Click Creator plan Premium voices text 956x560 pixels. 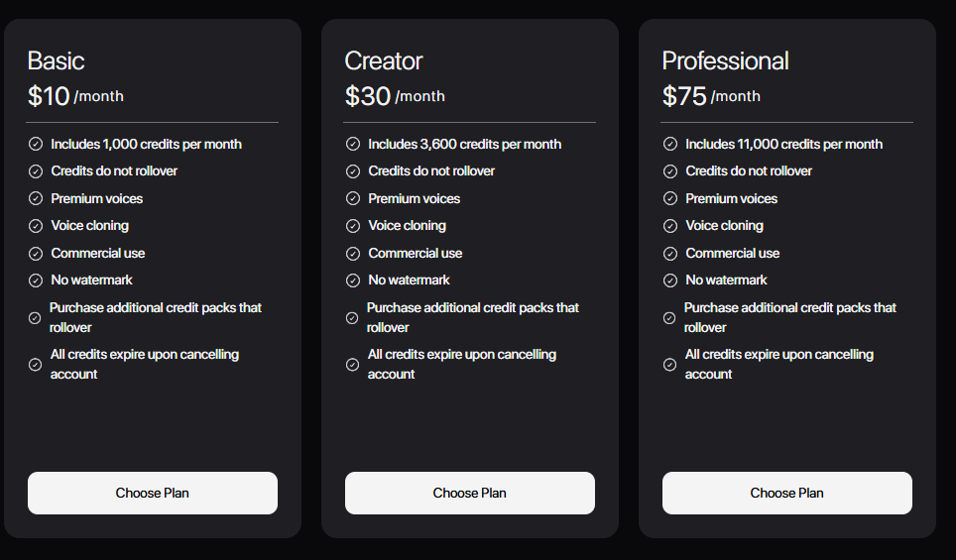click(414, 198)
